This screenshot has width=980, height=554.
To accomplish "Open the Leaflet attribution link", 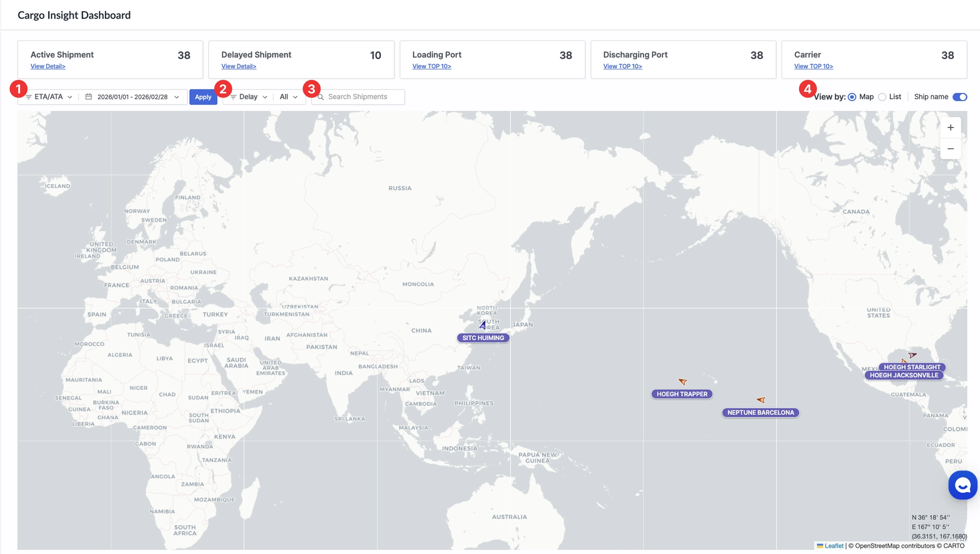I will [834, 545].
